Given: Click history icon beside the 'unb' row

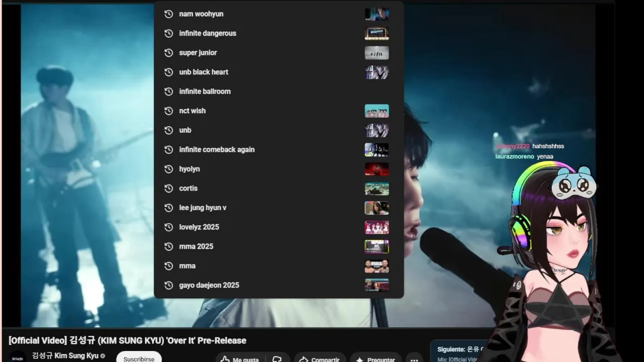Looking at the screenshot, I should 169,130.
